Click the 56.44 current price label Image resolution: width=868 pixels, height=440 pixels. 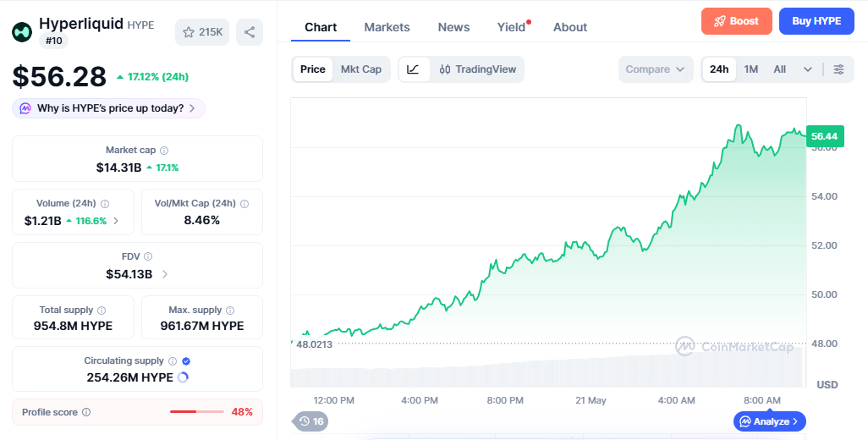tap(825, 136)
